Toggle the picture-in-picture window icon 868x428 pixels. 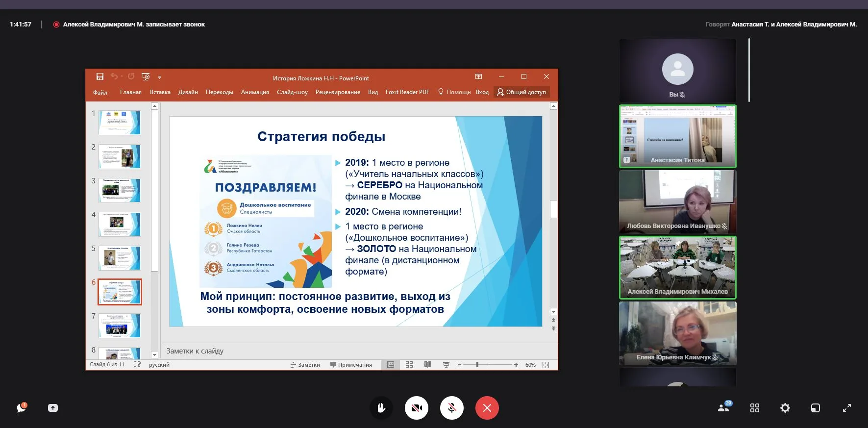tap(816, 408)
